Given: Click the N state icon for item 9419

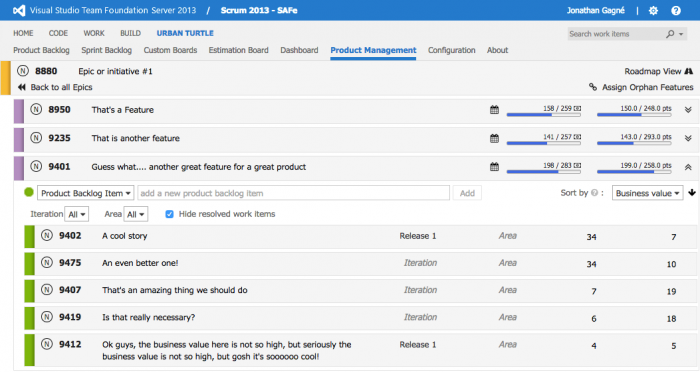Looking at the screenshot, I should (47, 317).
